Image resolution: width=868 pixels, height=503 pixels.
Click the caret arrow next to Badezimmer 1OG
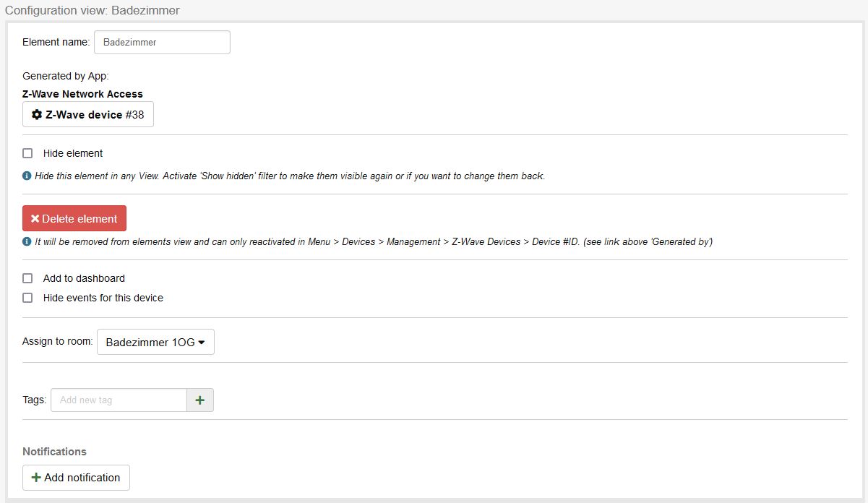click(x=202, y=343)
